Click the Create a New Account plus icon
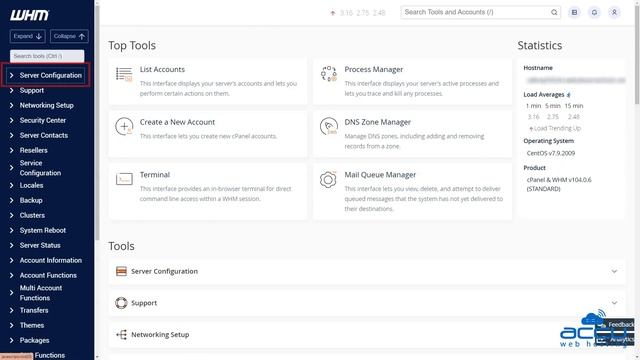The height and width of the screenshot is (360, 640). 124,127
